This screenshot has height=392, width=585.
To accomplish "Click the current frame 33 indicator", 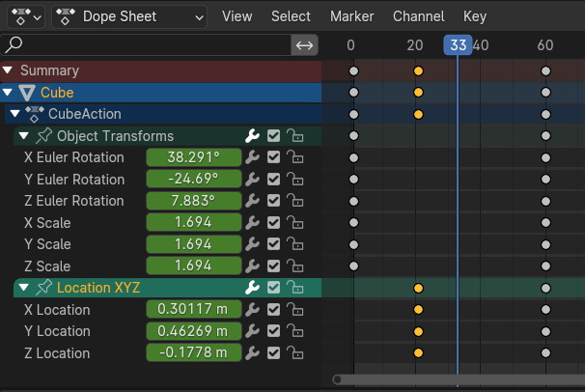I will tap(458, 45).
